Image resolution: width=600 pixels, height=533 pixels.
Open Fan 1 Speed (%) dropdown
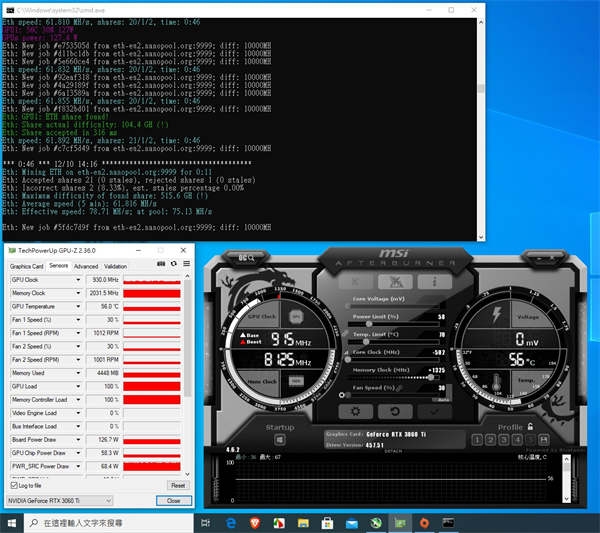pos(78,320)
